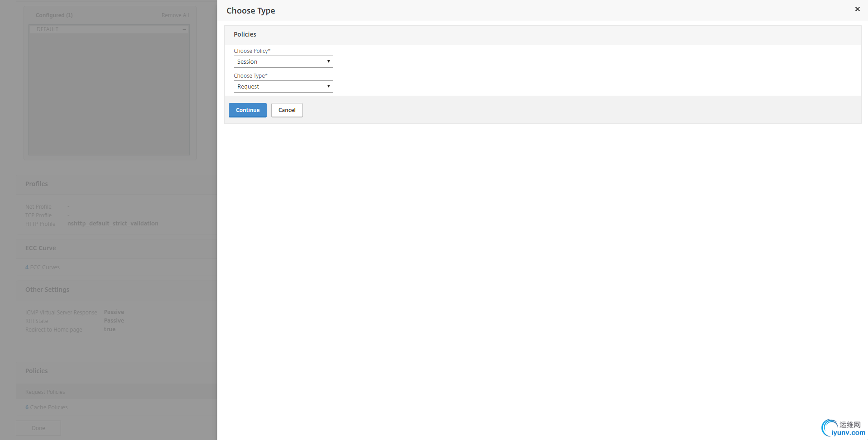Screen dimensions: 868x440
Task: Click the Continue button
Action: [x=248, y=110]
